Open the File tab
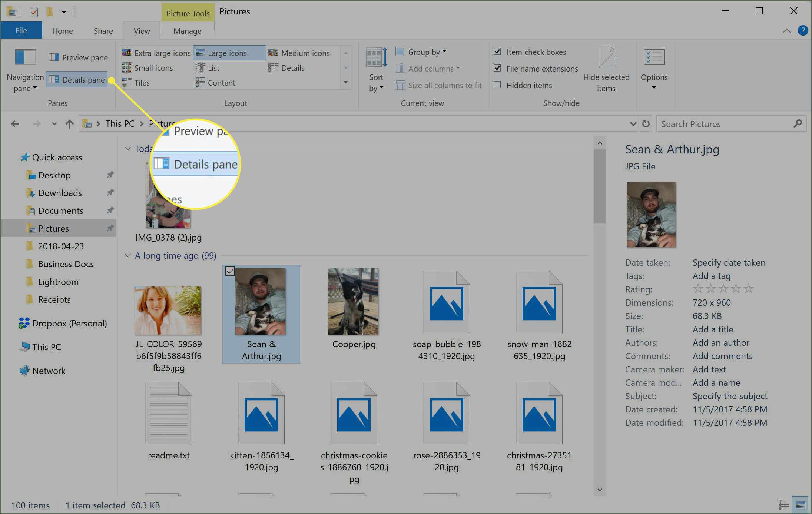This screenshot has height=514, width=812. tap(21, 30)
